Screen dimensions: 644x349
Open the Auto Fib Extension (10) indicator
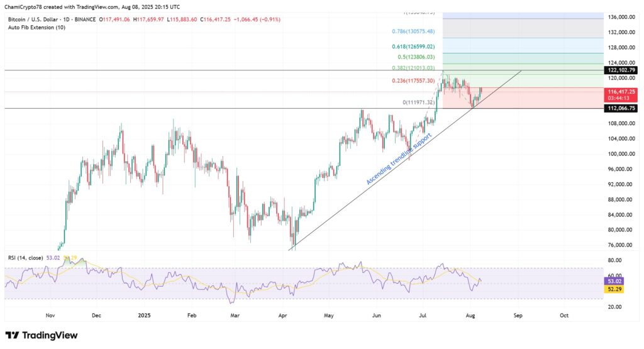[x=36, y=28]
